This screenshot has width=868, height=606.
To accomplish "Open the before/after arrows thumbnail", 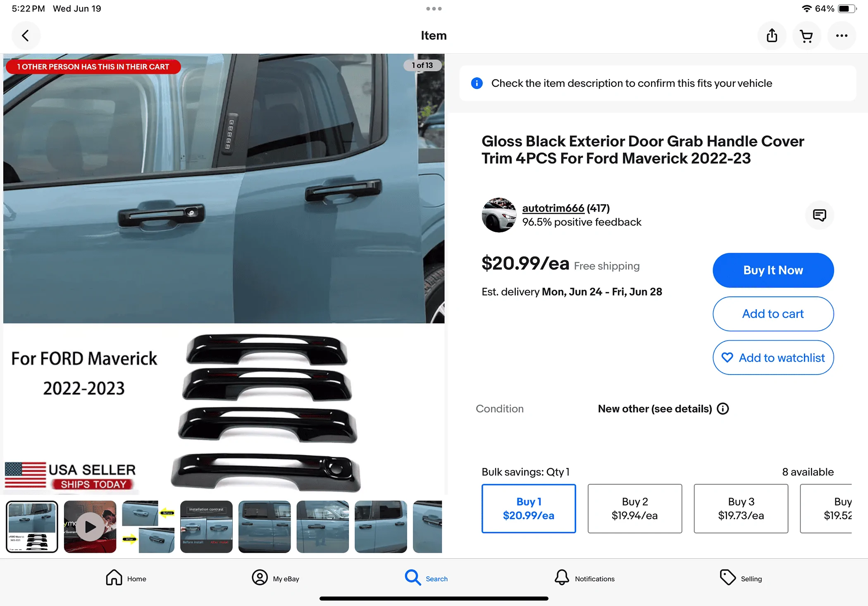I will (x=148, y=527).
